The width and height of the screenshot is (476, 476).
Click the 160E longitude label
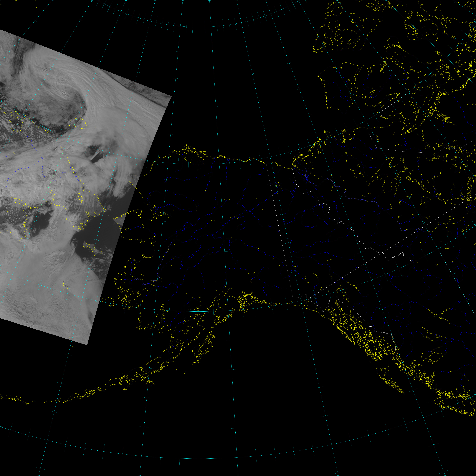point(52,1)
